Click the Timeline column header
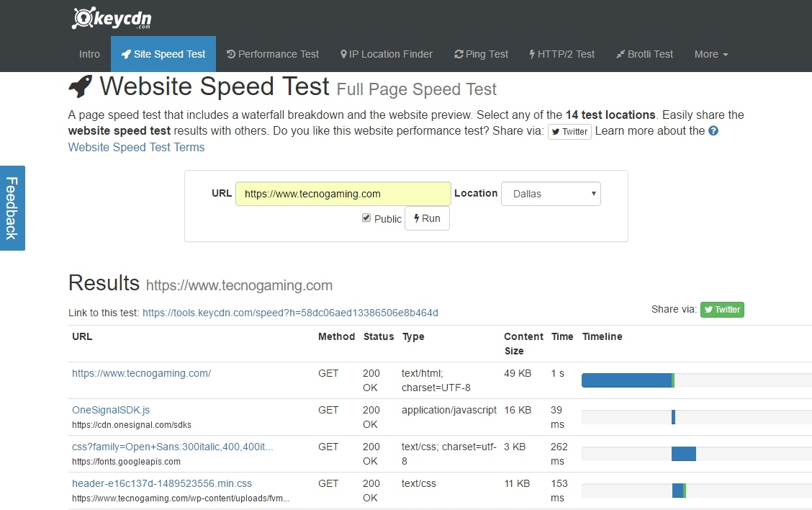 [x=603, y=336]
